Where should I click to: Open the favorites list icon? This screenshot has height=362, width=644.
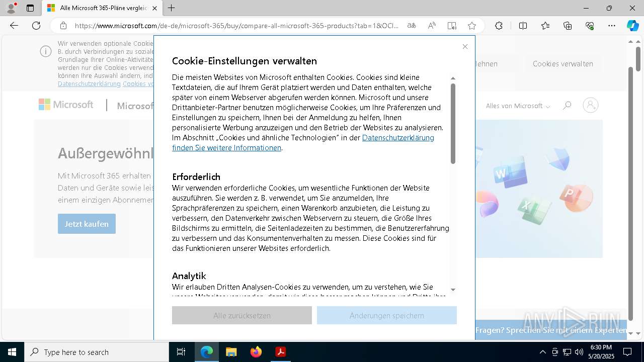click(x=545, y=26)
